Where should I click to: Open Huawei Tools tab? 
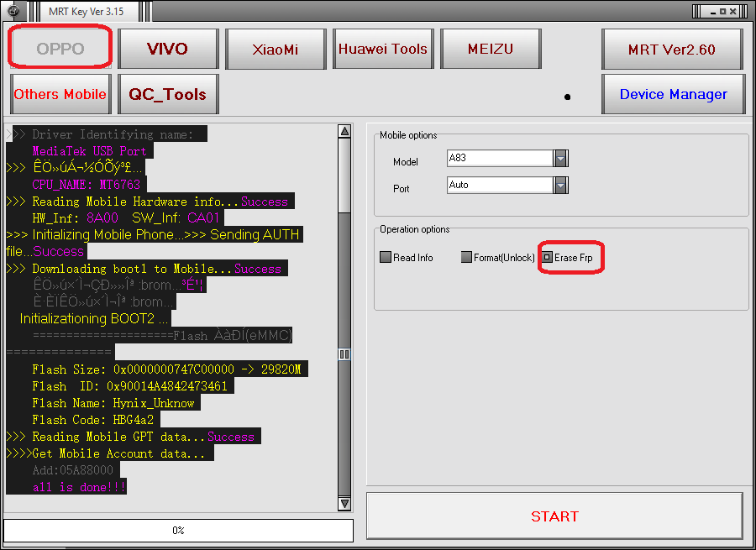(383, 49)
